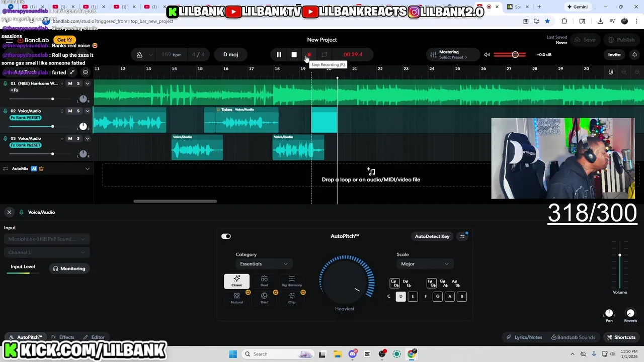Expand track 02 options chevron
This screenshot has height=362, width=644.
point(87,111)
